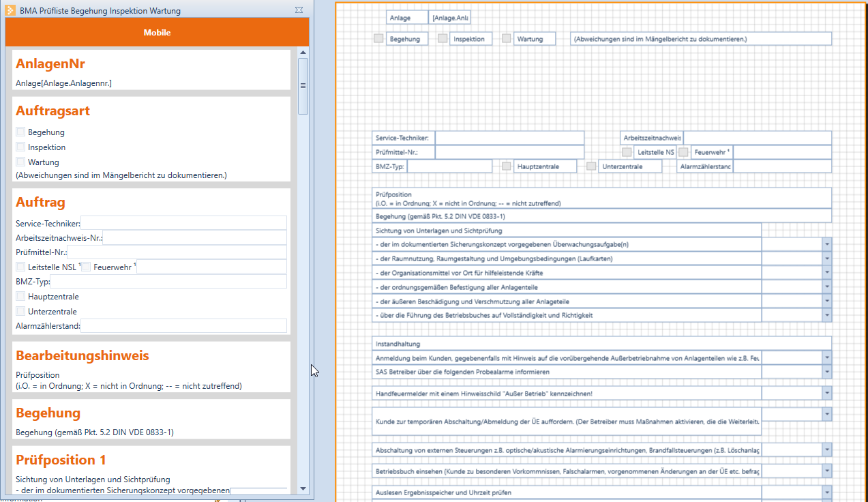This screenshot has width=868, height=502.
Task: Click the scroll-down arrow in mobile preview
Action: [303, 489]
